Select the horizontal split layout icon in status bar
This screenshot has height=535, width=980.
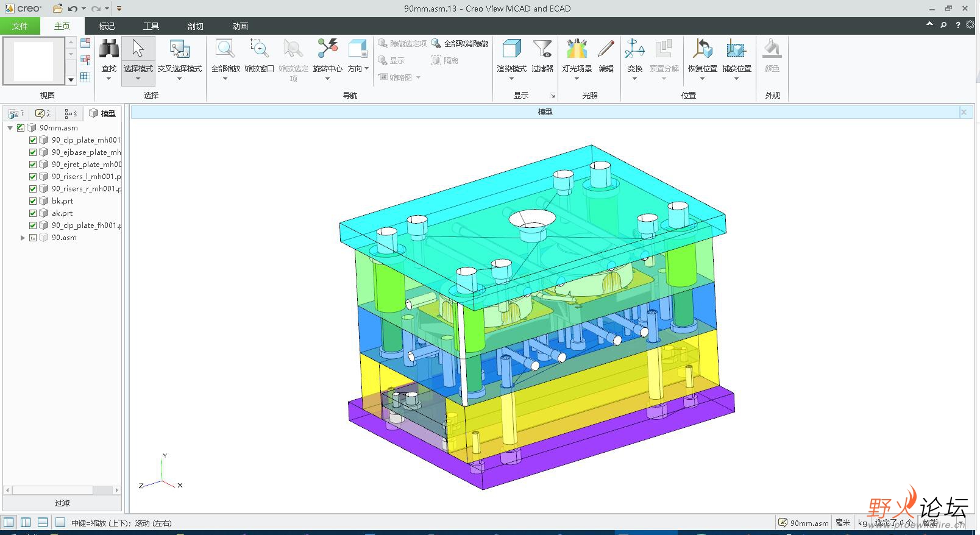pos(43,522)
